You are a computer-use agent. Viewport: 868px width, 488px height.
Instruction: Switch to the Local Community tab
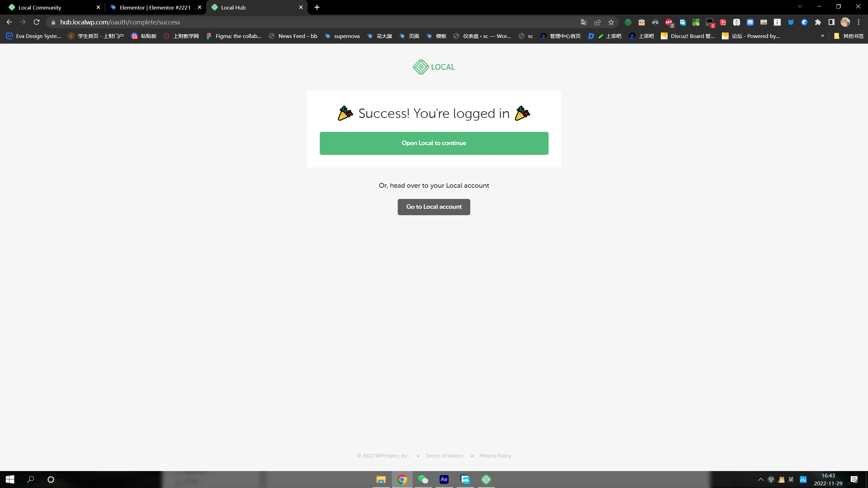click(40, 7)
